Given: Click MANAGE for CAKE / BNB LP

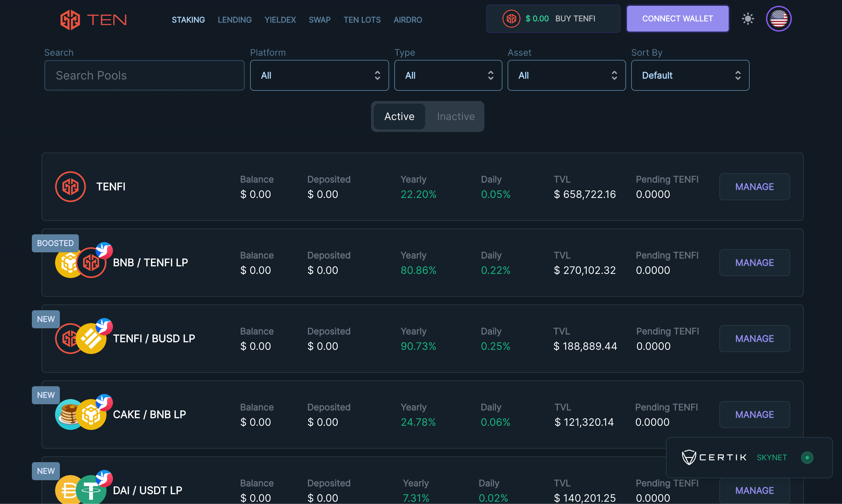Looking at the screenshot, I should (754, 415).
